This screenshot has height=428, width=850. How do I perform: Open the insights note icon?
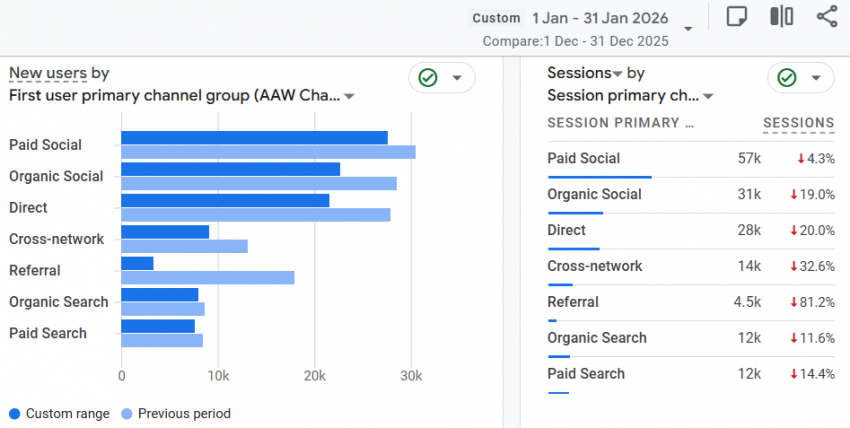[737, 17]
